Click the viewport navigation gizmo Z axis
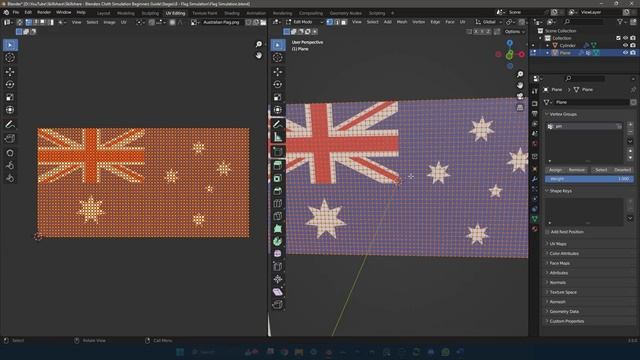The image size is (640, 360). tap(510, 42)
